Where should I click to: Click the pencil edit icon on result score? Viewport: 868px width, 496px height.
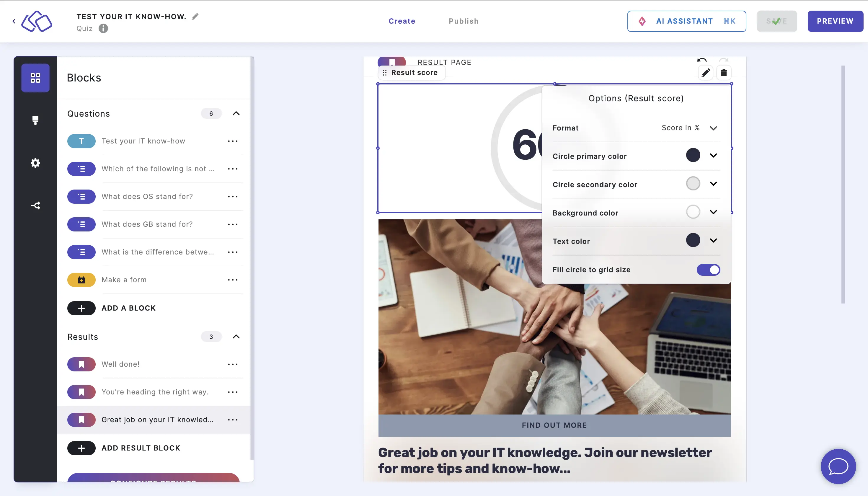(x=705, y=72)
